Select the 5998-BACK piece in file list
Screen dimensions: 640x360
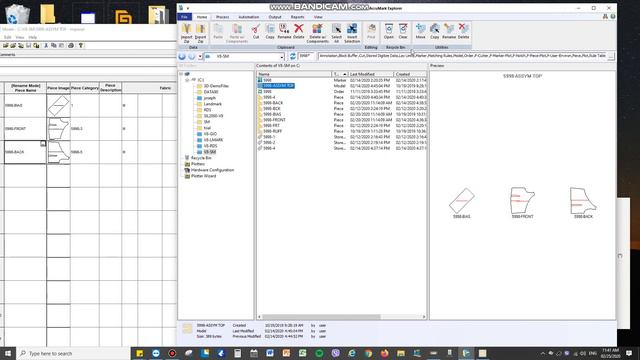coord(273,103)
